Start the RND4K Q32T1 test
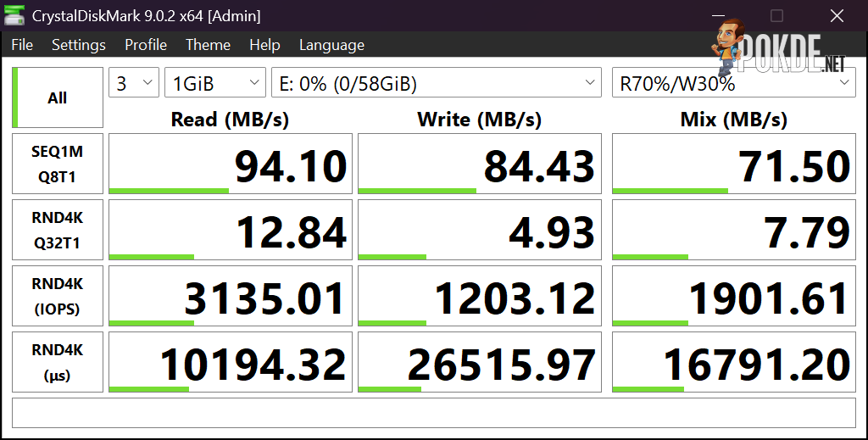 (x=58, y=230)
